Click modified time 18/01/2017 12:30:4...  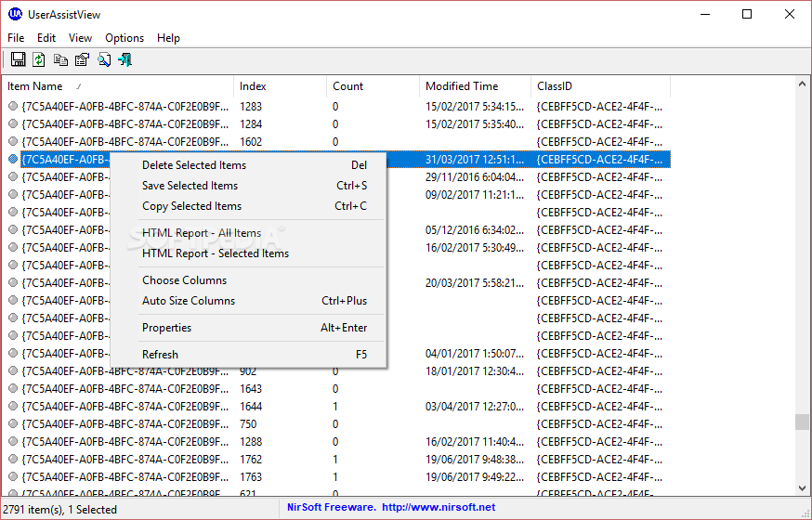coord(475,371)
